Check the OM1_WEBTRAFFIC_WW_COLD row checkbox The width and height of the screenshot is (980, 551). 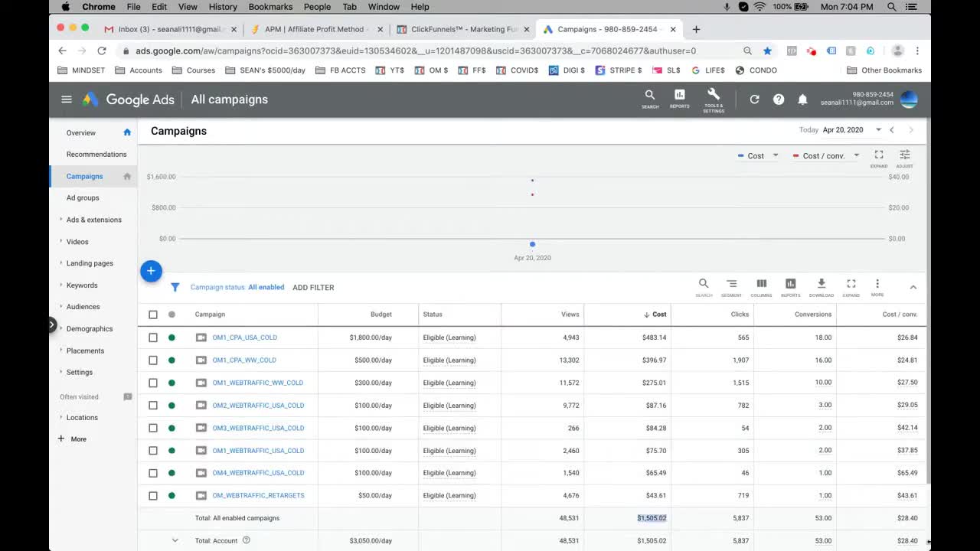pyautogui.click(x=153, y=383)
